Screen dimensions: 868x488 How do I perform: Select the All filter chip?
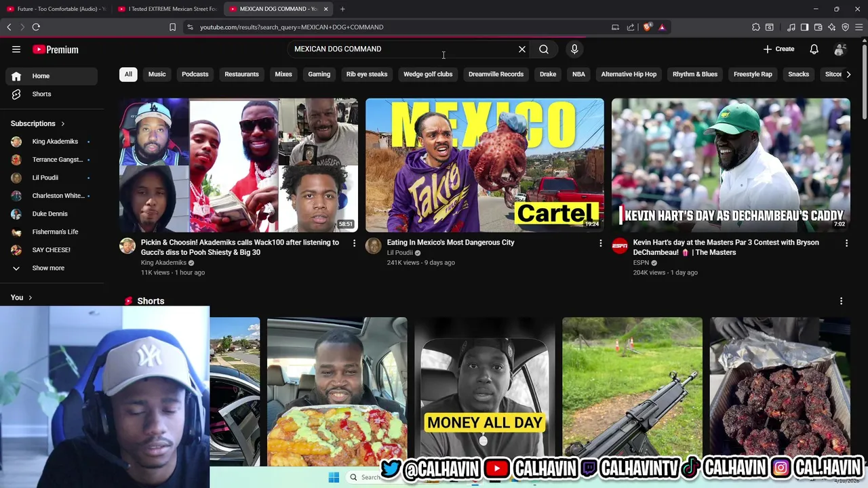click(128, 75)
